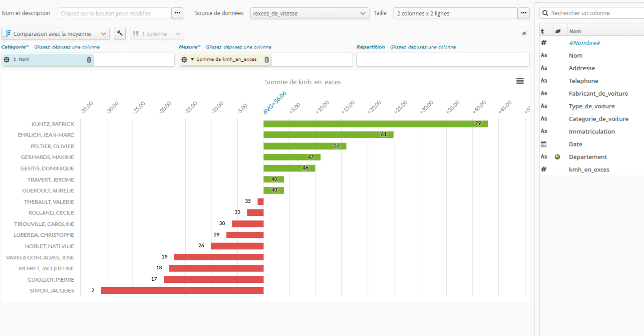Open the 1 colonne dropdown
Viewport: 644px width, 336px height.
click(x=157, y=34)
